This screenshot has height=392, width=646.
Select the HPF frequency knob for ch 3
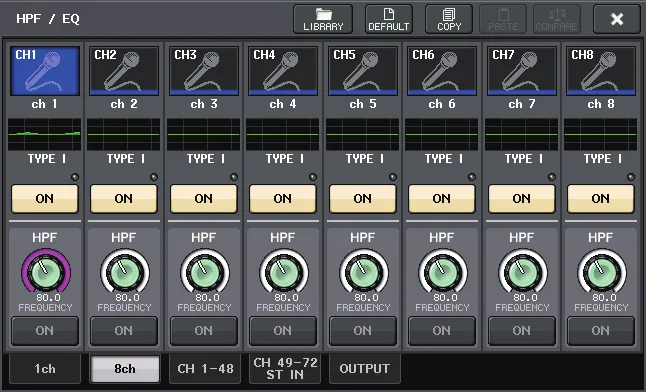point(205,272)
